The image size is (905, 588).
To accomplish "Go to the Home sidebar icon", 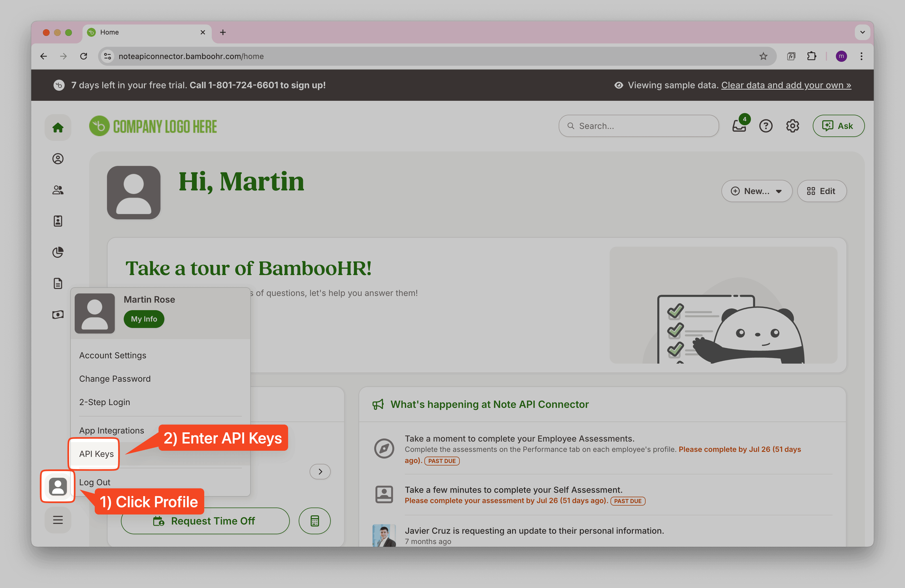I will point(58,128).
